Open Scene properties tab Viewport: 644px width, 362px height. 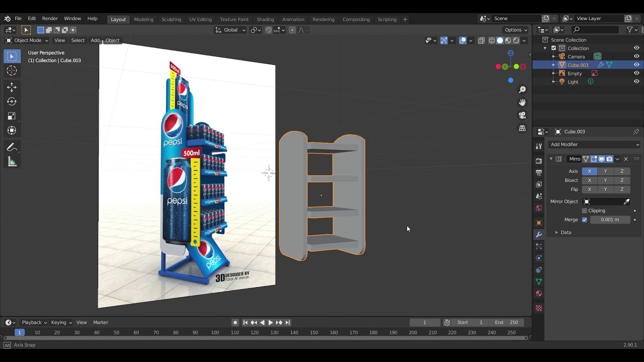539,196
